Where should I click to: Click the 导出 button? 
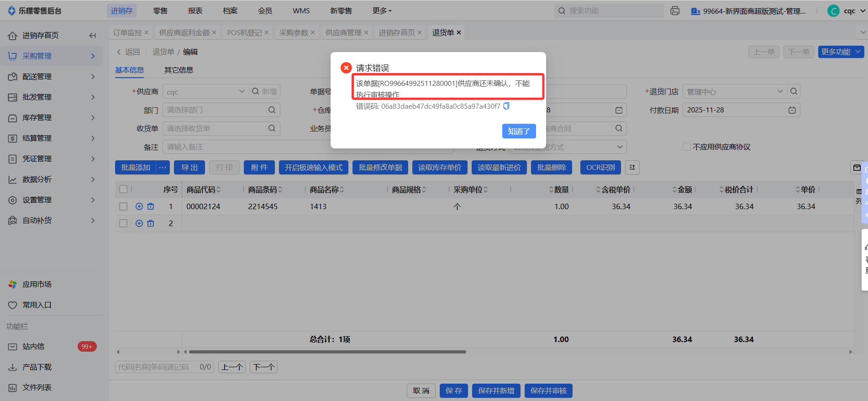189,168
